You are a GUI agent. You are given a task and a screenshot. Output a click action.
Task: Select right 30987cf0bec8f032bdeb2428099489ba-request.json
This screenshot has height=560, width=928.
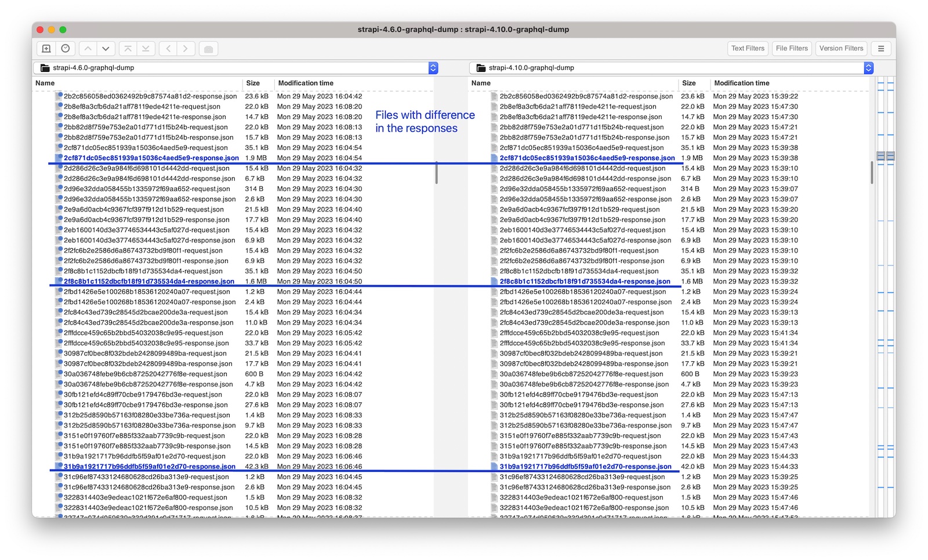point(581,353)
